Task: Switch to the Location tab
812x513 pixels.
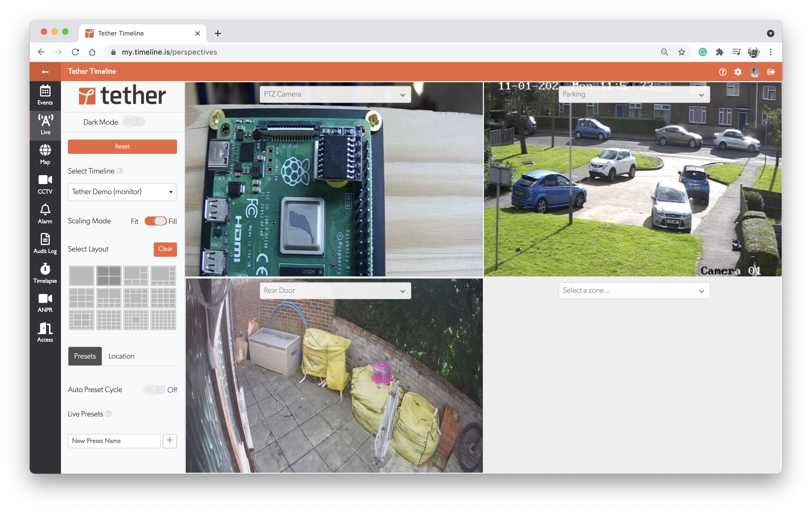Action: [x=121, y=356]
